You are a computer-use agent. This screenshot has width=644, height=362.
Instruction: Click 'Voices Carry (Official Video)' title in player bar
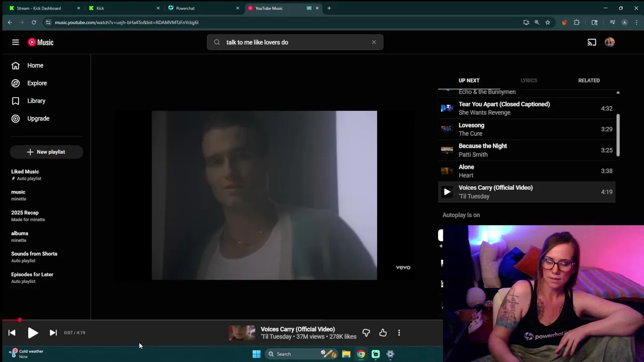tap(297, 329)
